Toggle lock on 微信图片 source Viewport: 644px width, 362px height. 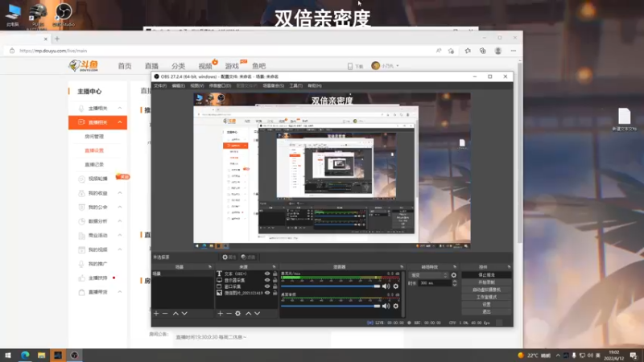(275, 293)
